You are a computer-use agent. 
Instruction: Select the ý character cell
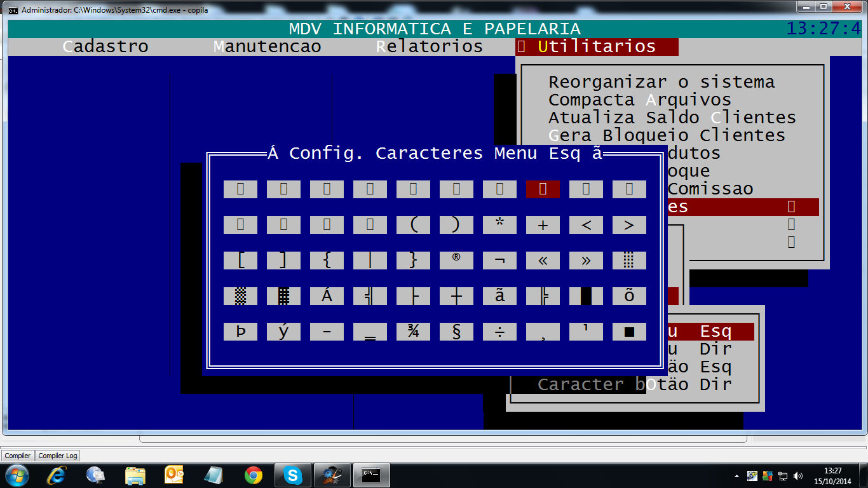(x=283, y=331)
